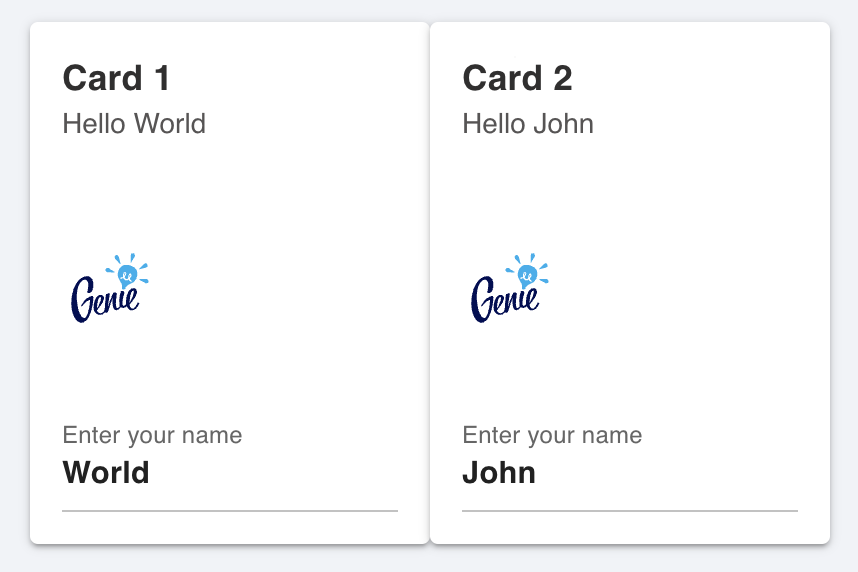
Task: Click Enter your name label in Card 2
Action: coord(552,436)
